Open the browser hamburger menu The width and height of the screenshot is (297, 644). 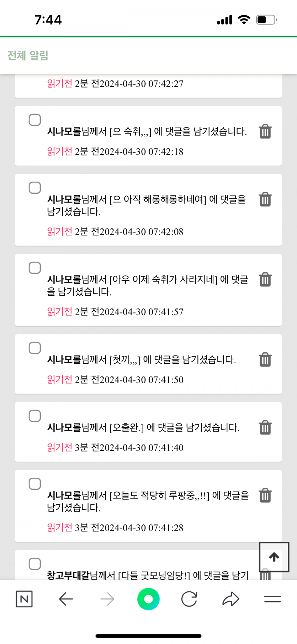tap(272, 599)
